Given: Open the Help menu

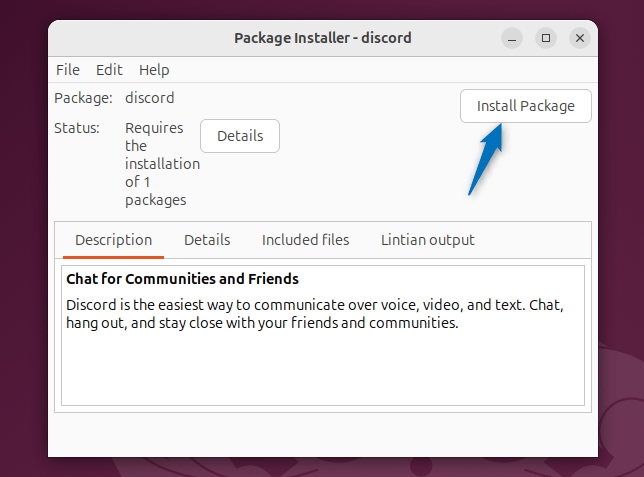Looking at the screenshot, I should click(x=154, y=70).
